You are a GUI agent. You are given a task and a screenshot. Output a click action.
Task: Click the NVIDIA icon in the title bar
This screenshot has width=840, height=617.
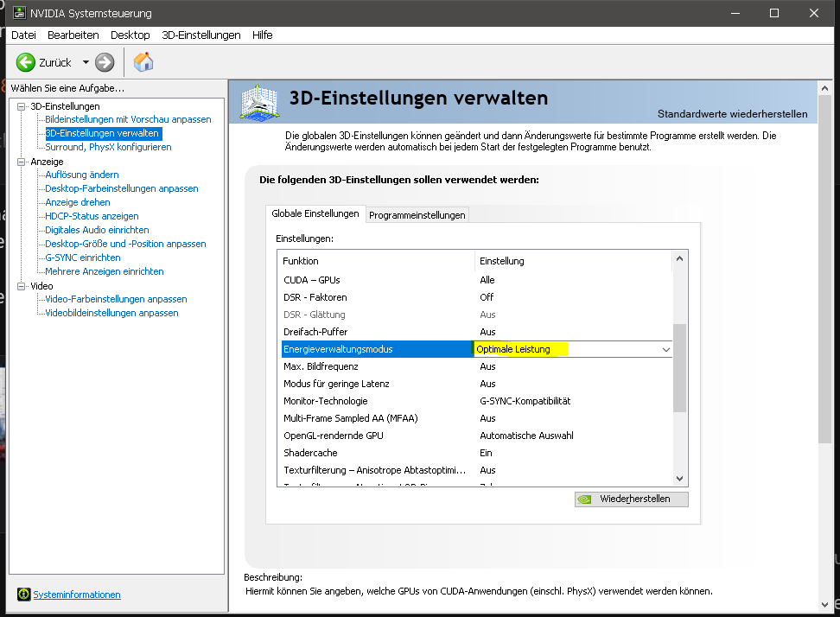(x=19, y=13)
